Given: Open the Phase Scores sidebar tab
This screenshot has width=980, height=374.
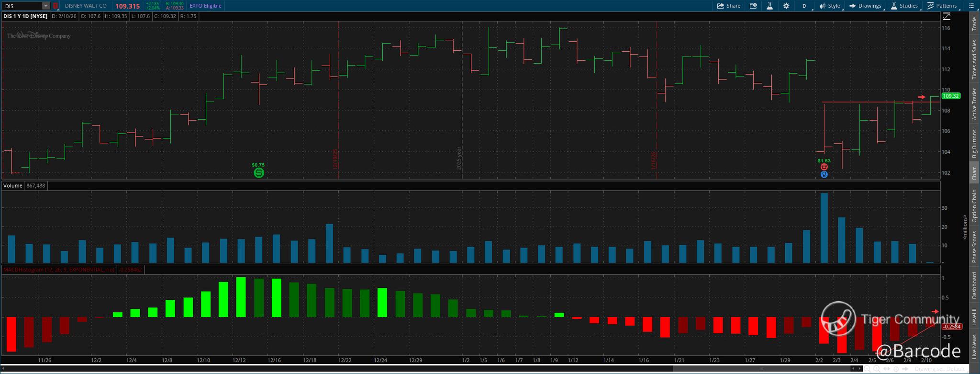Looking at the screenshot, I should [x=974, y=247].
